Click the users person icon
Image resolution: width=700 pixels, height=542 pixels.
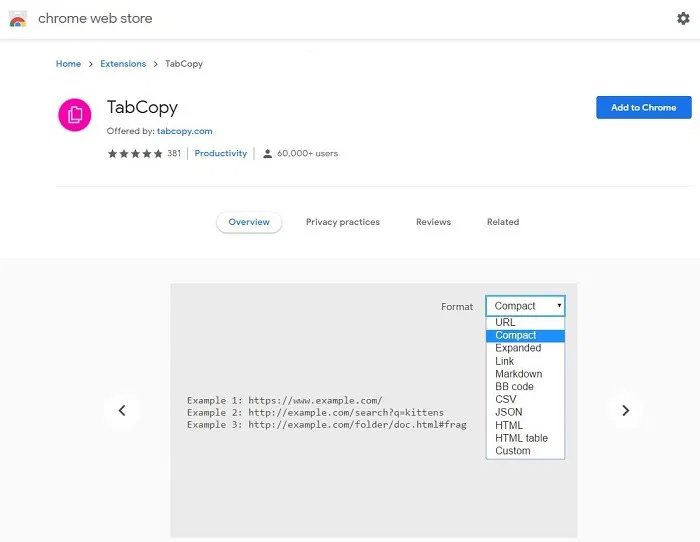267,154
